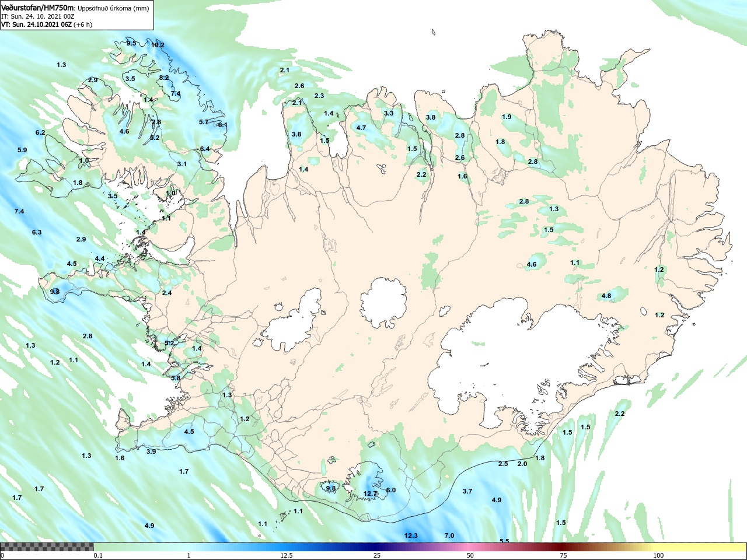Click the 10.2 precipitation value
747x560 pixels.
[158, 45]
